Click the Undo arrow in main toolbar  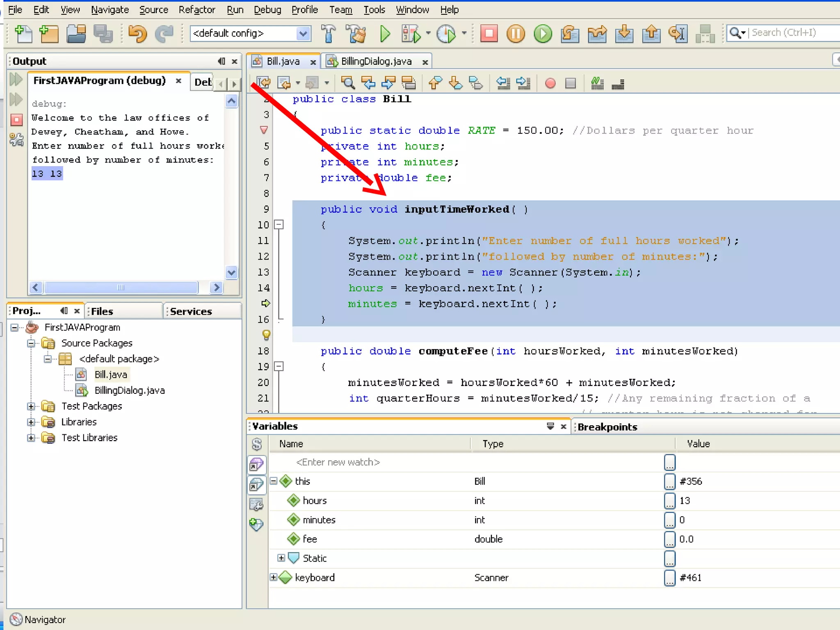click(137, 34)
